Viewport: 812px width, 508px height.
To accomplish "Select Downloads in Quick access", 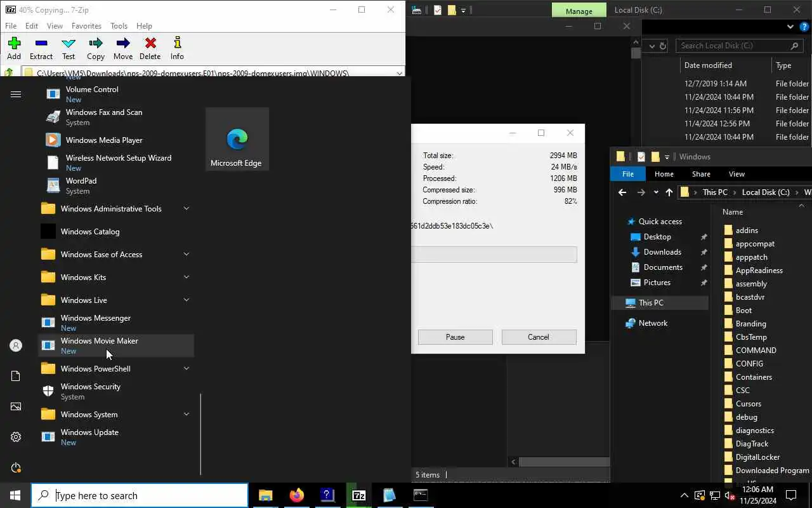I will coord(662,252).
